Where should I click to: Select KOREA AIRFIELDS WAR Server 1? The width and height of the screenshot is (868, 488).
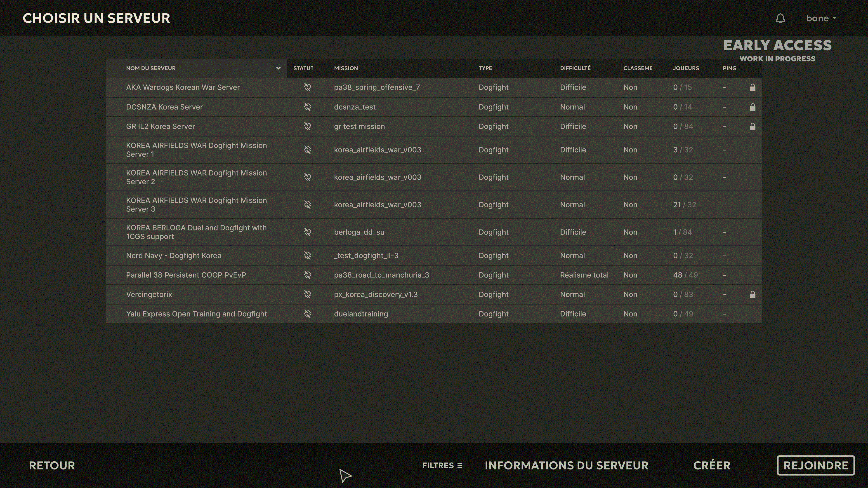point(434,150)
